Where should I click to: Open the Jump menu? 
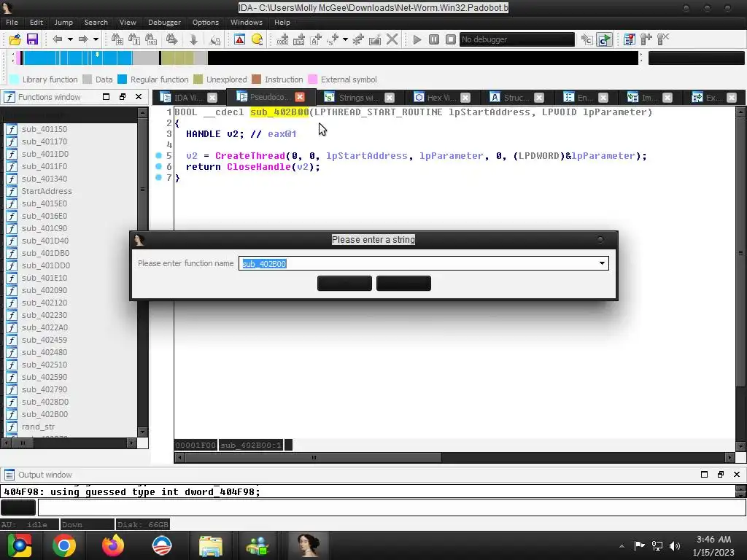tap(63, 23)
